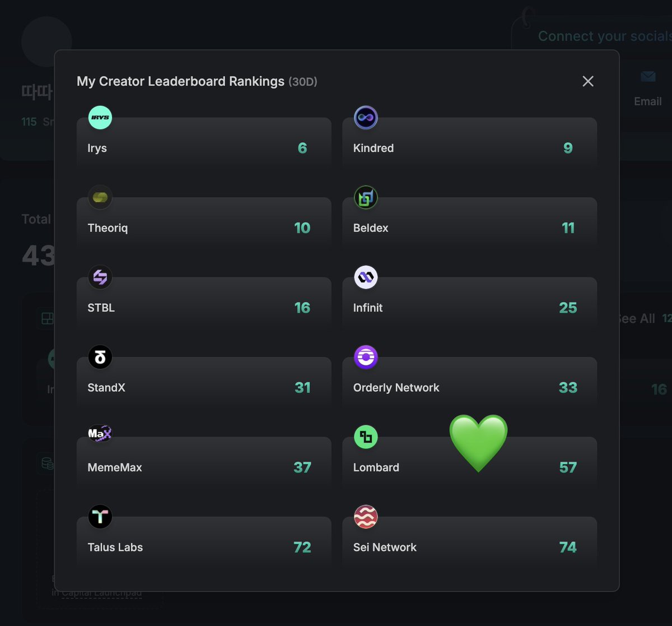The width and height of the screenshot is (672, 626).
Task: Open the Kindred ranking card
Action: 469,142
